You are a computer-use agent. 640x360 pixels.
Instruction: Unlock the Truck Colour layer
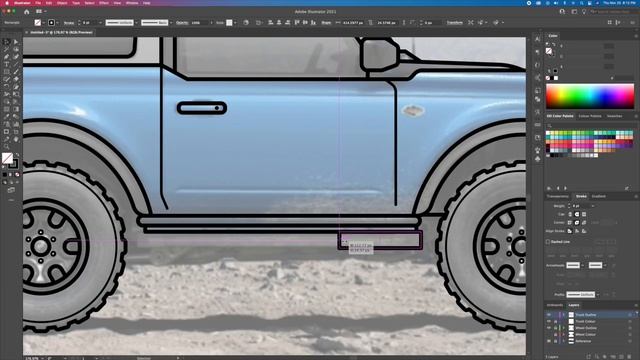point(556,321)
